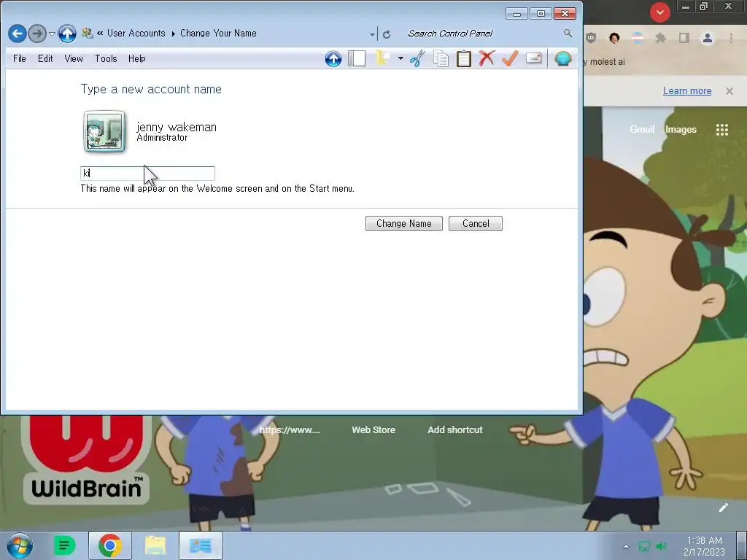This screenshot has height=560, width=747.
Task: Click the volume speaker tray icon
Action: pos(661,546)
